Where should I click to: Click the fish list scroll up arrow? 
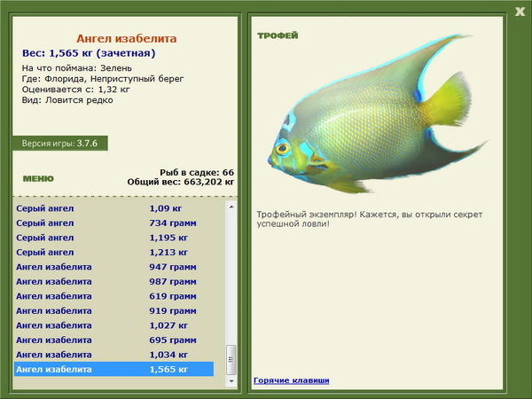231,207
